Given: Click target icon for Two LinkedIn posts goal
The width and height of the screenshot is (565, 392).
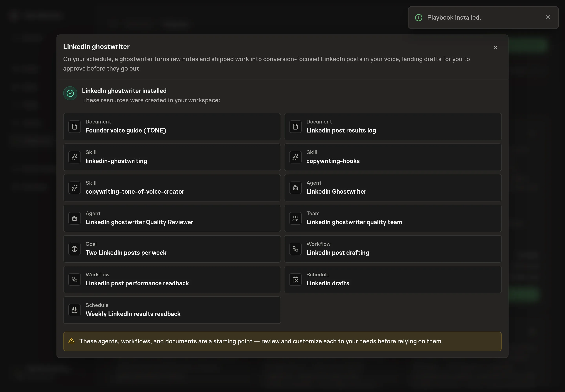Looking at the screenshot, I should pyautogui.click(x=75, y=249).
